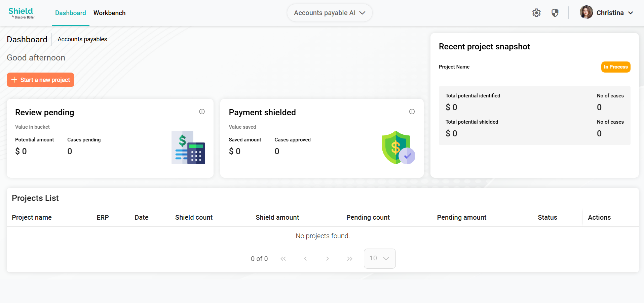Open the rows per page dropdown
The width and height of the screenshot is (644, 303).
[x=380, y=258]
